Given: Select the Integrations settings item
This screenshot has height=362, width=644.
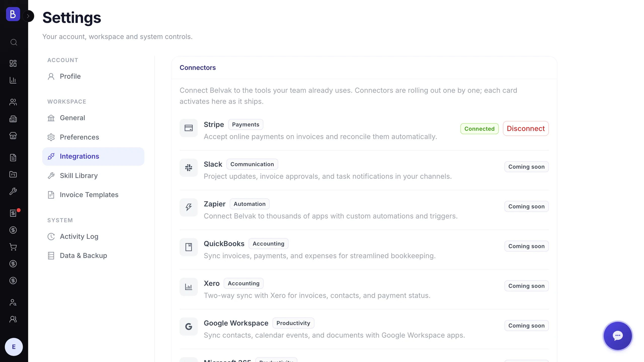Looking at the screenshot, I should coord(93,156).
